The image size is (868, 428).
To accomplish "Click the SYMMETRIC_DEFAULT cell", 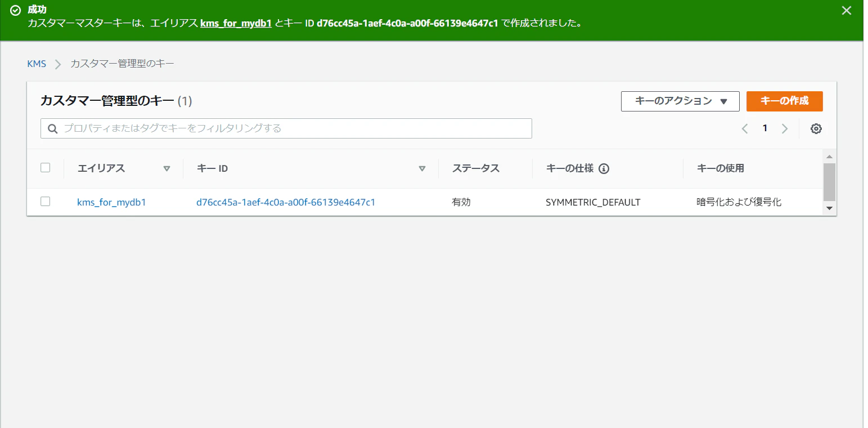I will coord(593,202).
